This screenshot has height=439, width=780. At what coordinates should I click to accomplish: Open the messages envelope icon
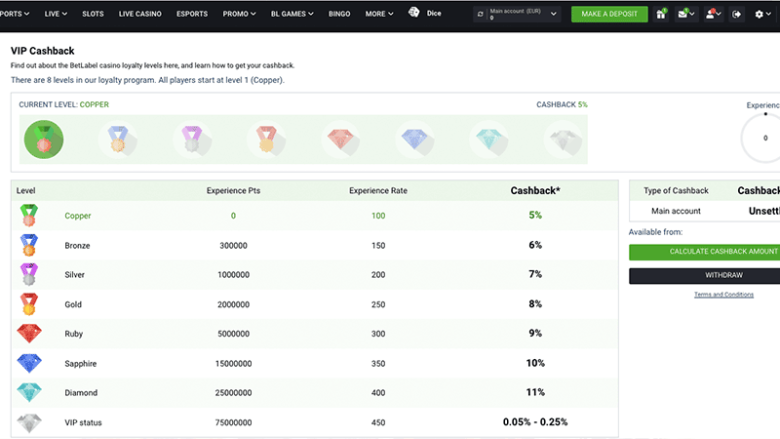(685, 14)
